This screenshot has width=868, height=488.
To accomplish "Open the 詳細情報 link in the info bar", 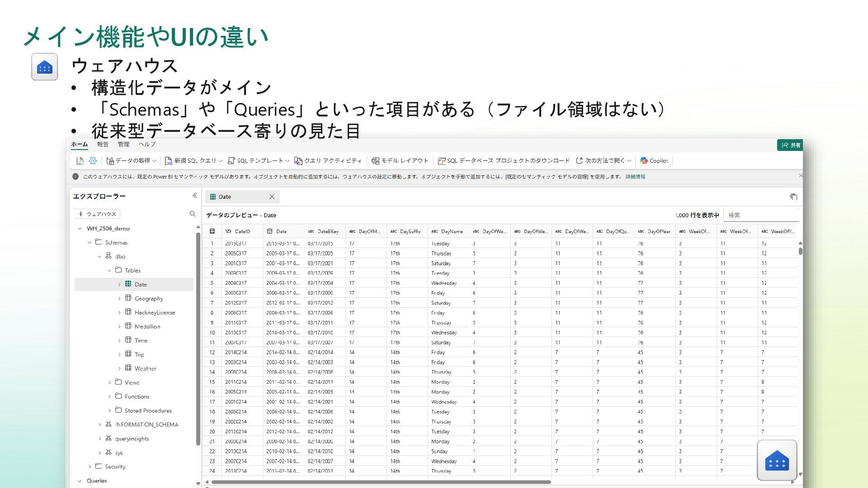I will pos(635,177).
